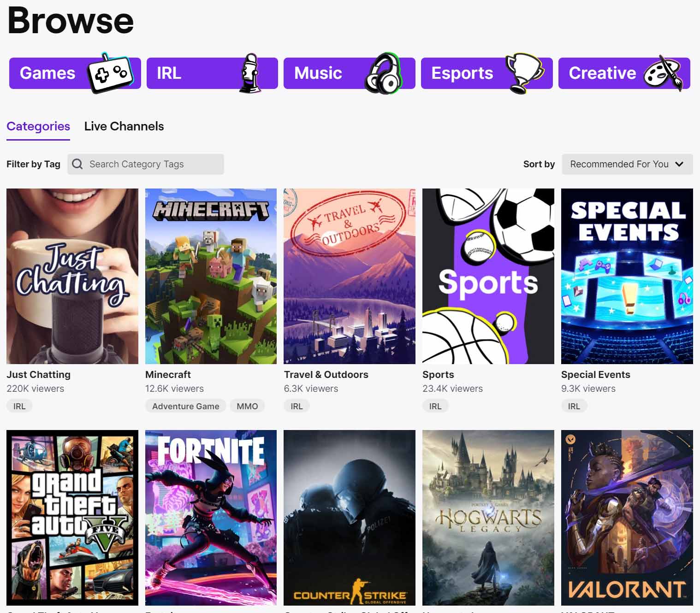This screenshot has width=700, height=613.
Task: Click the 220K viewers text
Action: click(x=36, y=389)
